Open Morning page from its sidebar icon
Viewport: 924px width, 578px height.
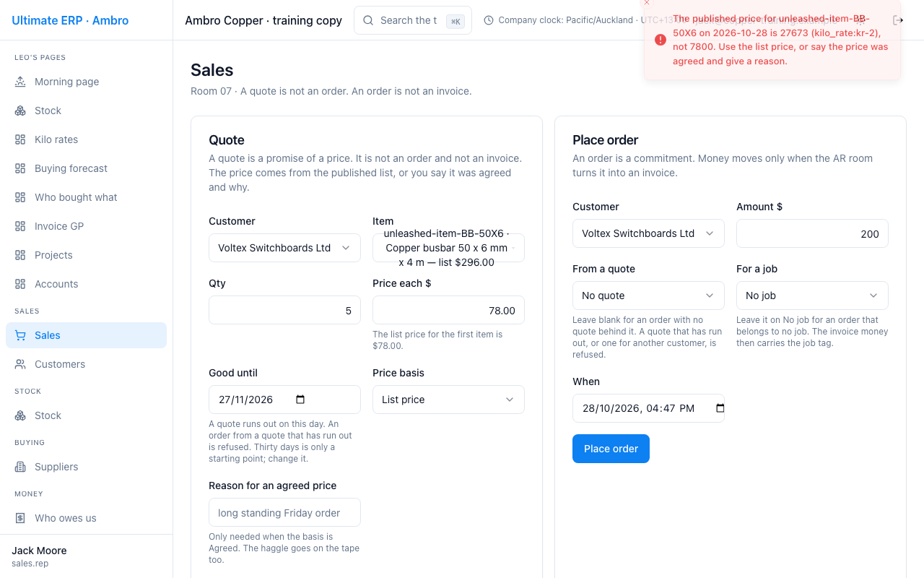pos(20,82)
